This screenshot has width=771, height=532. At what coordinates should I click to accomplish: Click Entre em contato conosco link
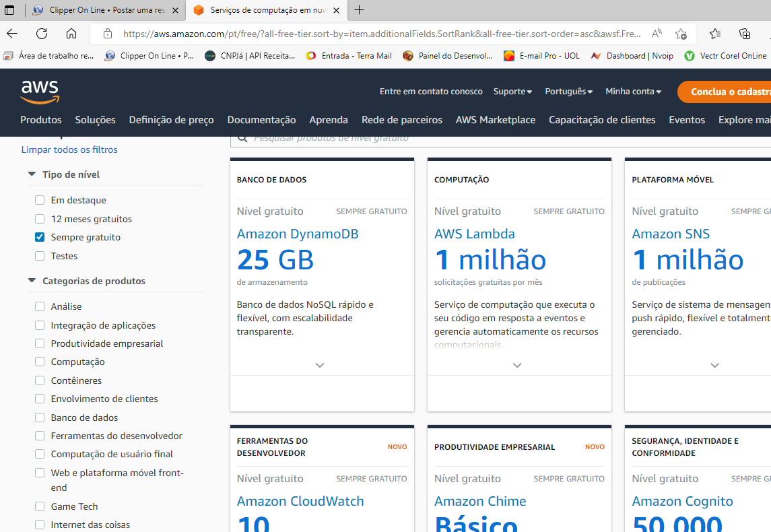coord(431,92)
